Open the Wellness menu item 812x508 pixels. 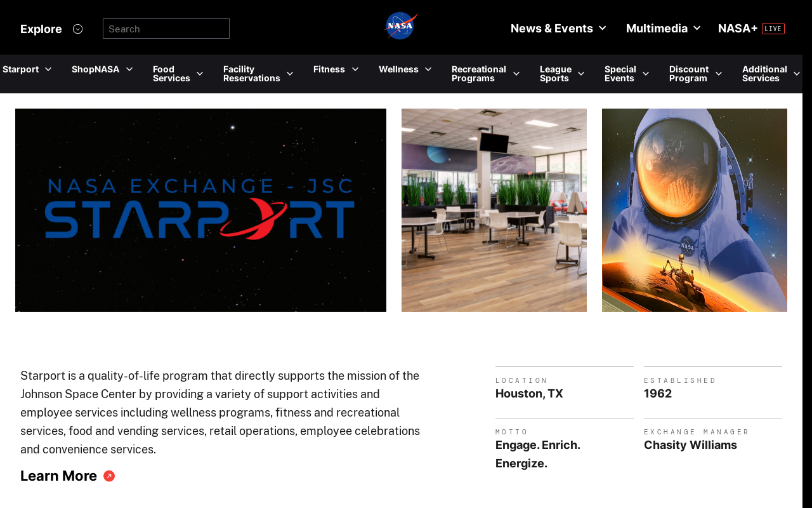[398, 69]
